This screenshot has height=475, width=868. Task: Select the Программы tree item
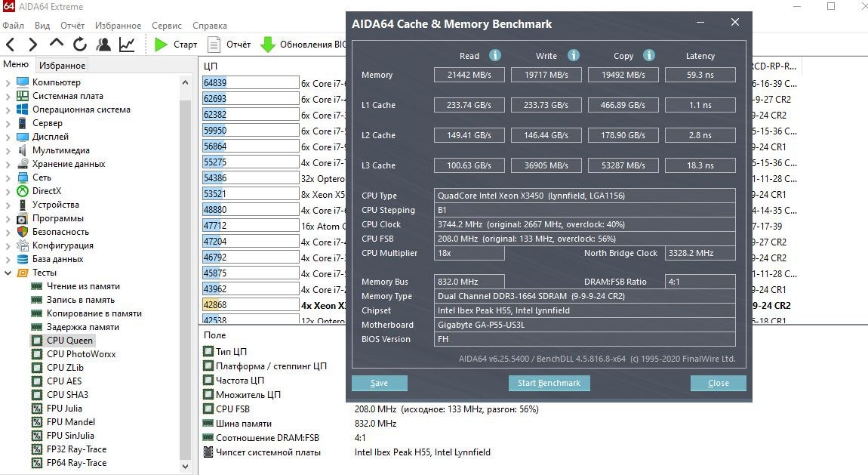[58, 218]
